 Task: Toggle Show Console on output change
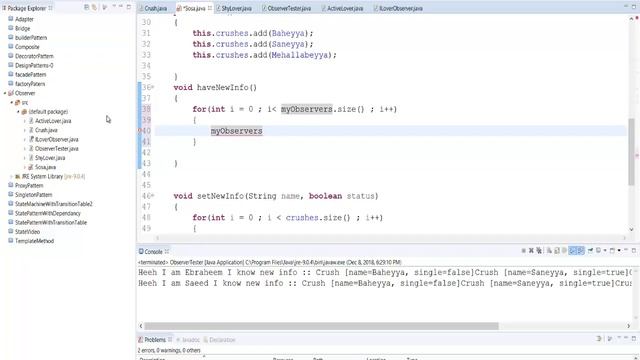pyautogui.click(x=572, y=251)
